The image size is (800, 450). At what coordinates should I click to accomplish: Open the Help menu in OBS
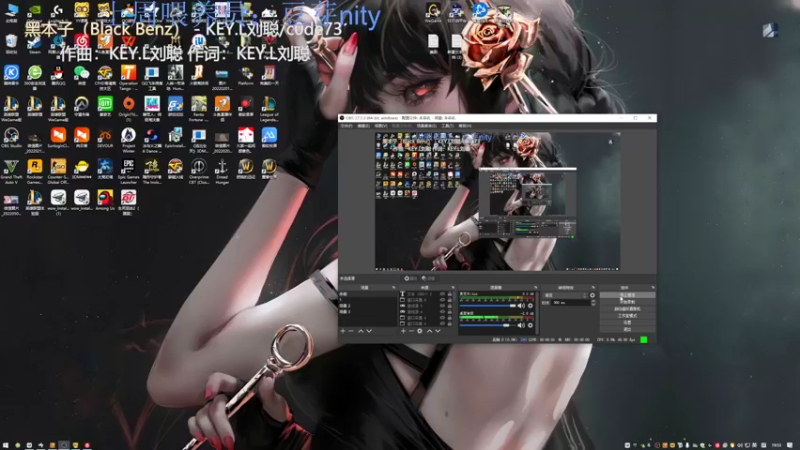click(465, 126)
